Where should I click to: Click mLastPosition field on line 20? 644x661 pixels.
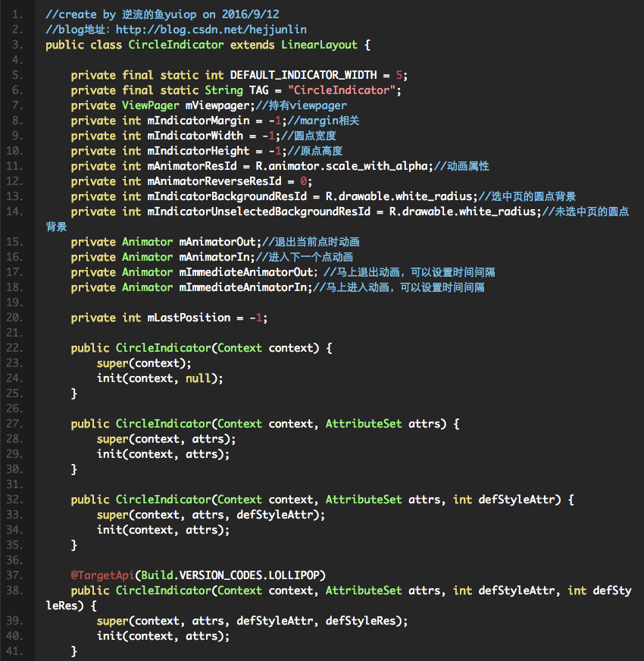(189, 318)
